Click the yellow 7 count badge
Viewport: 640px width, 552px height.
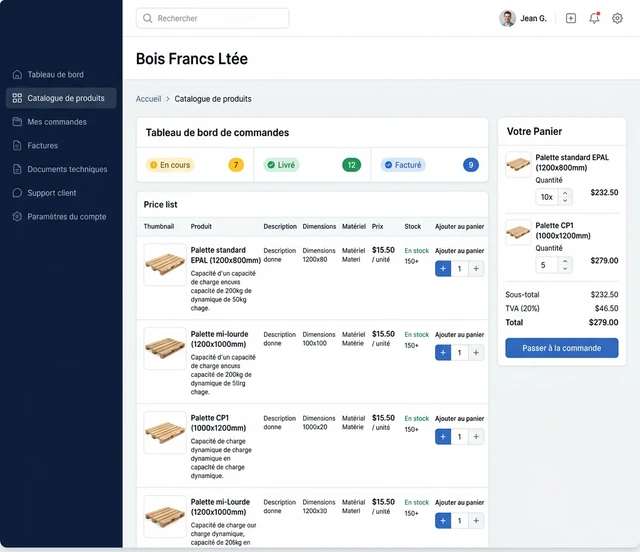236,165
